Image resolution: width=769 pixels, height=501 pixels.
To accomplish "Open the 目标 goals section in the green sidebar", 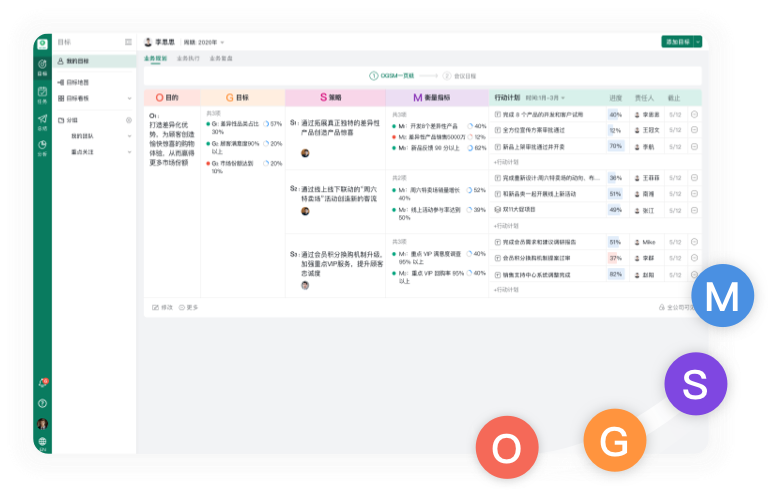I will pos(43,67).
